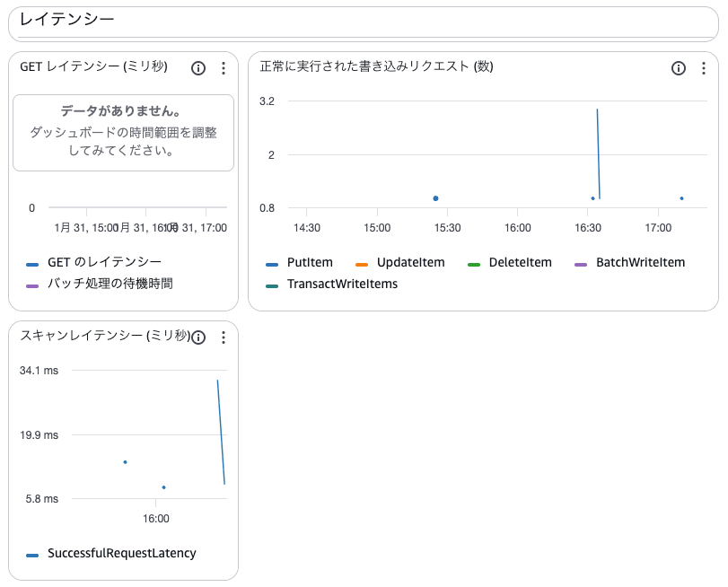This screenshot has width=728, height=587.
Task: Click the data spike near 16:30
Action: 597,153
